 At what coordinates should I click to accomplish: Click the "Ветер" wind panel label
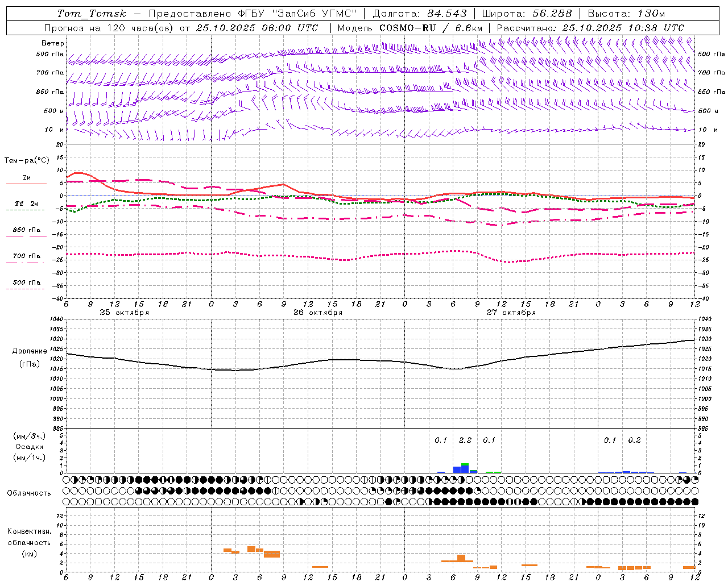click(53, 43)
